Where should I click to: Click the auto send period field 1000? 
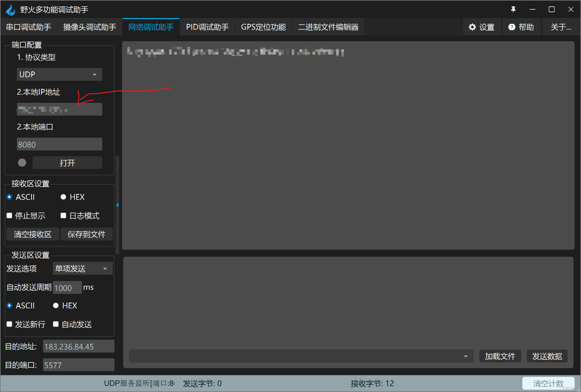[x=67, y=287]
